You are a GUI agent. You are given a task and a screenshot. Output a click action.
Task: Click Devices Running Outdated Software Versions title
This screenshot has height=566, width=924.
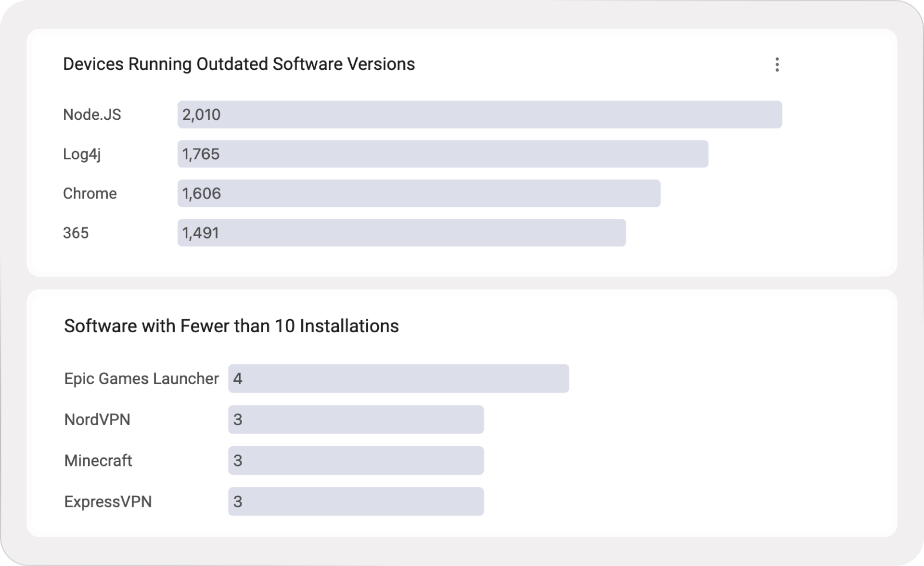pyautogui.click(x=239, y=64)
